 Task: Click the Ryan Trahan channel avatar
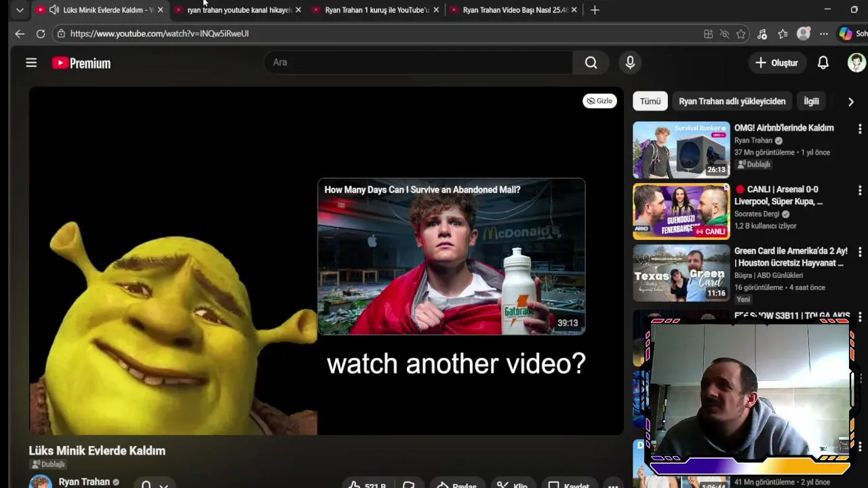point(41,482)
